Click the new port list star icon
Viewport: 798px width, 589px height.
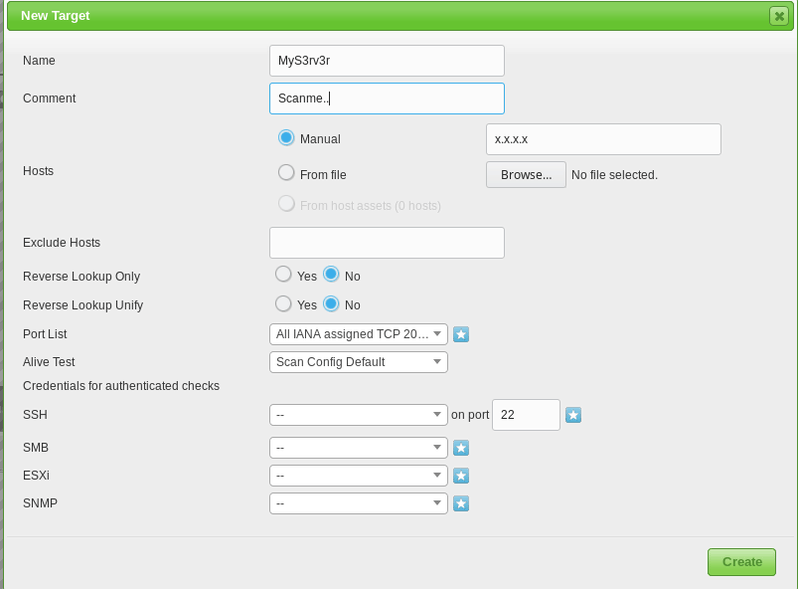(x=461, y=334)
